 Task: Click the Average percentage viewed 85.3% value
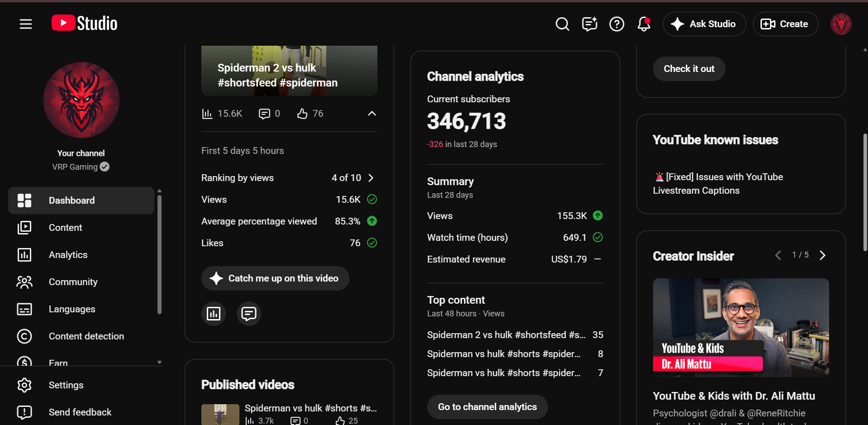[348, 221]
